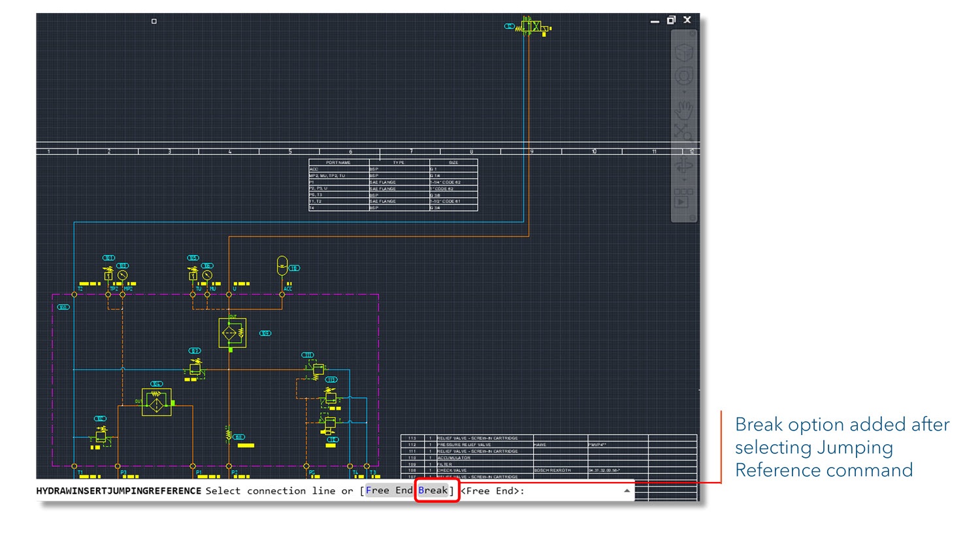Activate the Zoom tool in the navigation bar
Screen dimensions: 980x533
coord(685,129)
